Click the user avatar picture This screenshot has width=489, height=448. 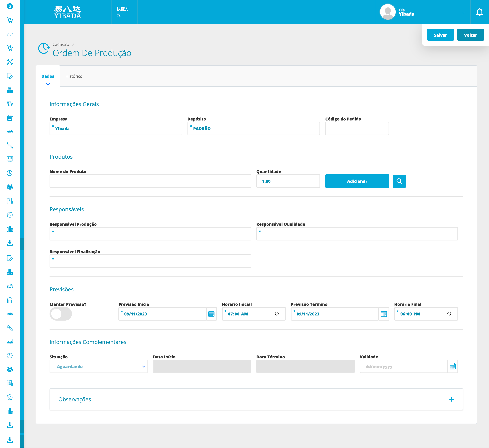click(388, 12)
